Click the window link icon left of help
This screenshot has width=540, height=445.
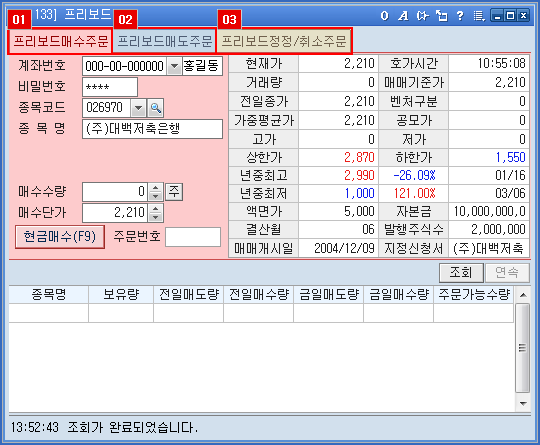click(x=441, y=16)
